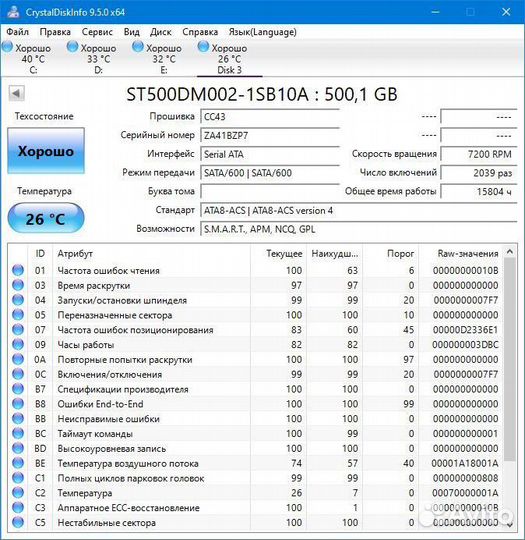Screen dimensions: 525x540
Task: Click the Порог column header
Action: 390,253
